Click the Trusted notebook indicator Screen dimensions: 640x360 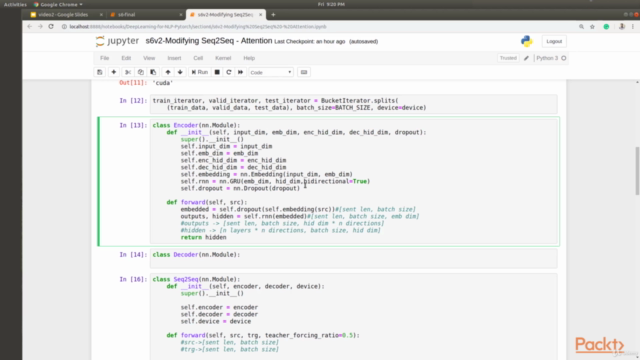[508, 58]
